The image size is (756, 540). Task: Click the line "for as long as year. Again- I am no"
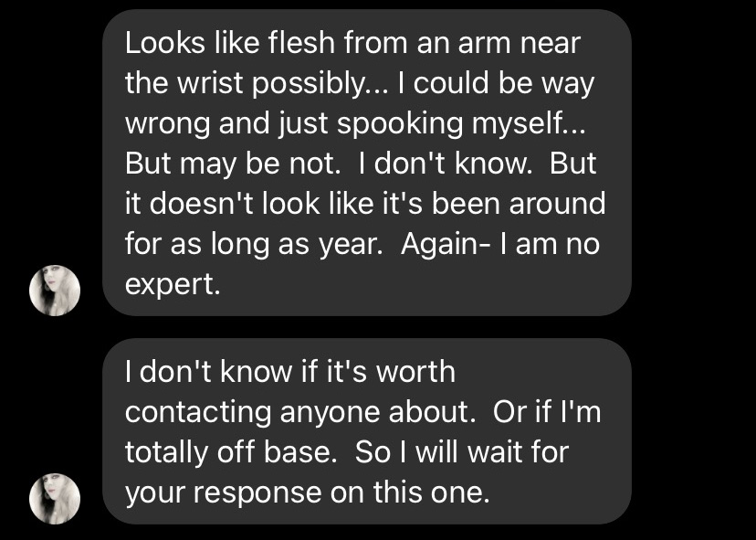(362, 243)
